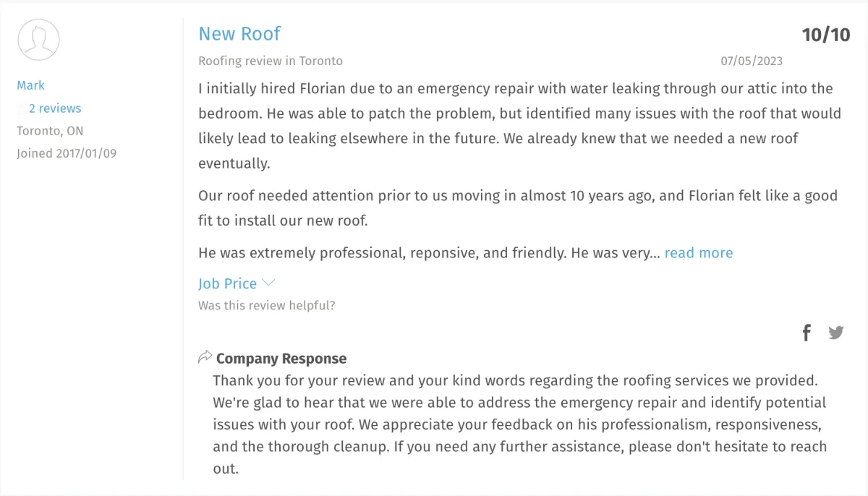Share review via Facebook icon

[x=807, y=333]
